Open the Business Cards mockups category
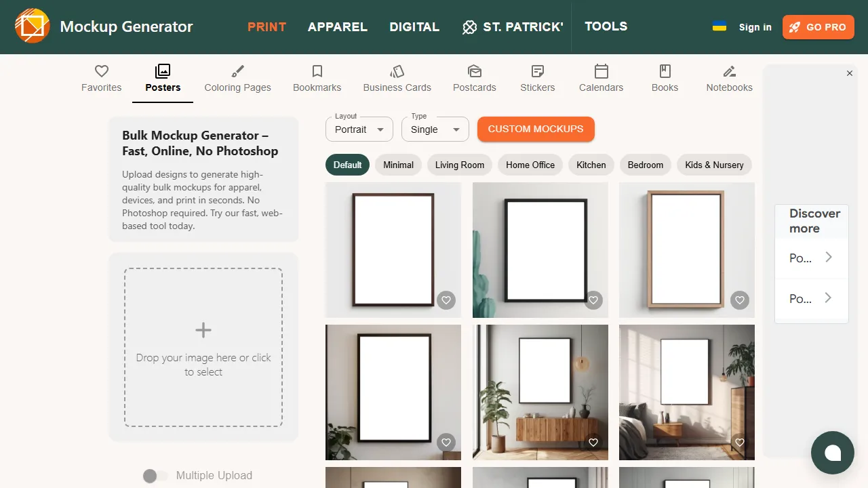Image resolution: width=868 pixels, height=488 pixels. pyautogui.click(x=397, y=77)
